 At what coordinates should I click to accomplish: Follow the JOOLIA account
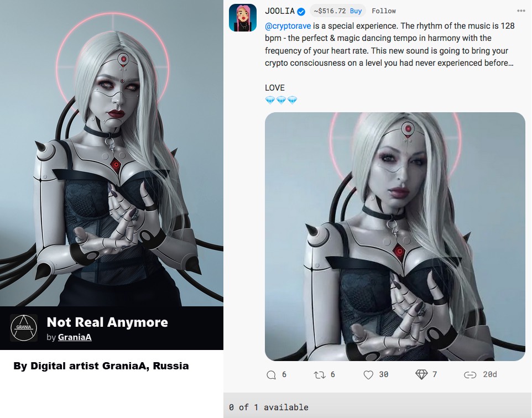click(384, 11)
